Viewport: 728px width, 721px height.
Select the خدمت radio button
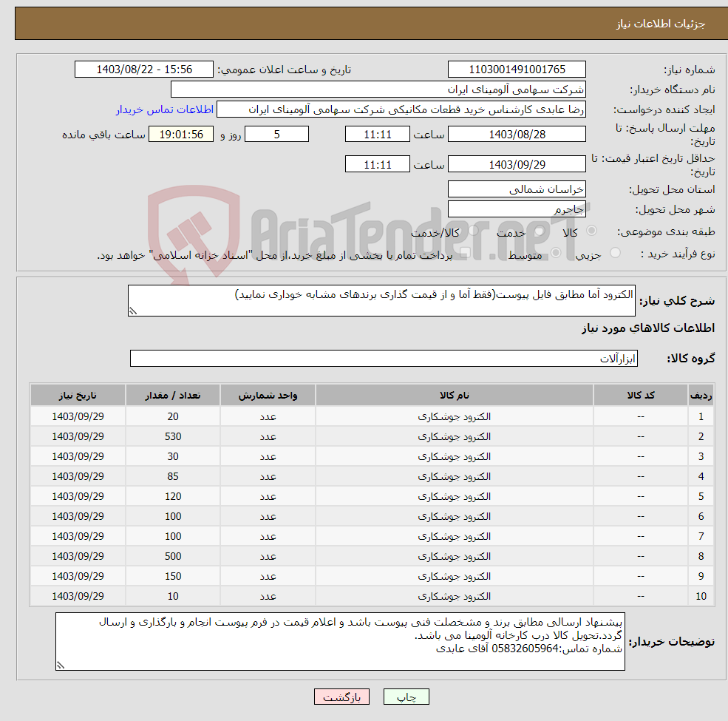pos(539,231)
